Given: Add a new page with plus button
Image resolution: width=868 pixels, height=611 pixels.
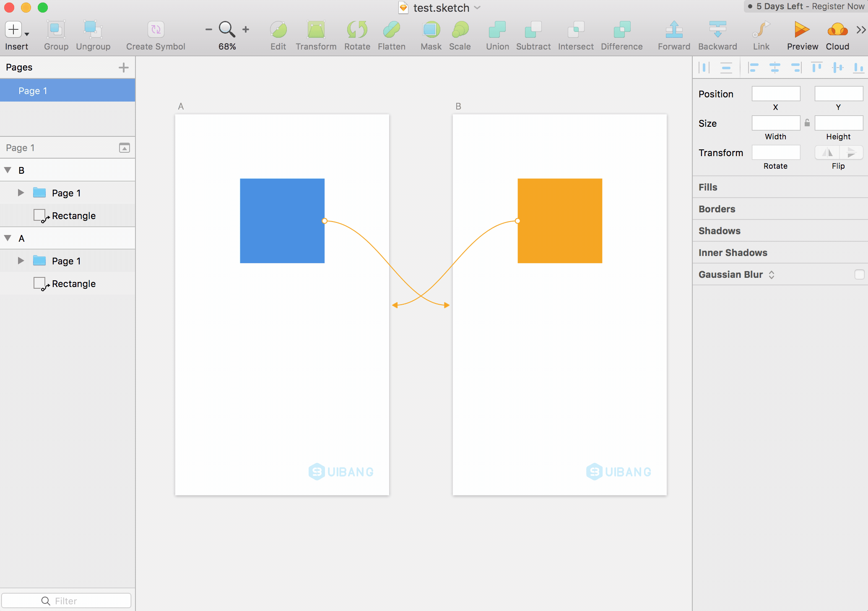Looking at the screenshot, I should point(123,67).
